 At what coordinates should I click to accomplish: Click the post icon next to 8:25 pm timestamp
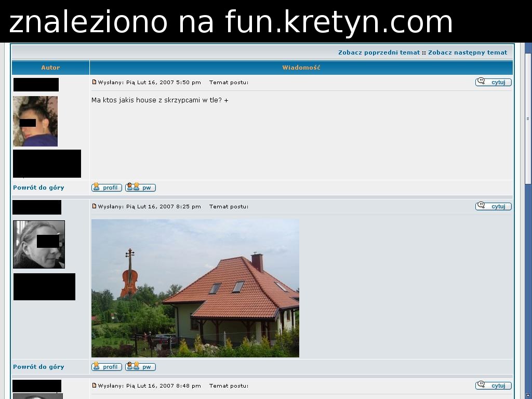click(95, 206)
